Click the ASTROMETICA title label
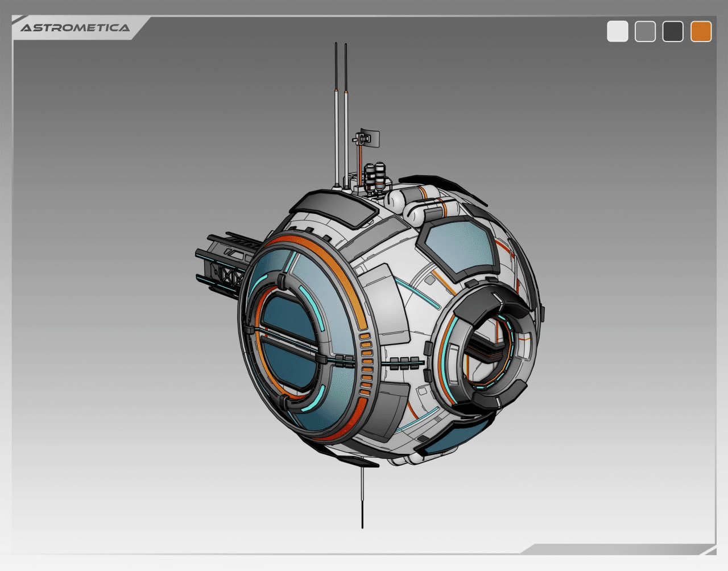 pyautogui.click(x=75, y=28)
